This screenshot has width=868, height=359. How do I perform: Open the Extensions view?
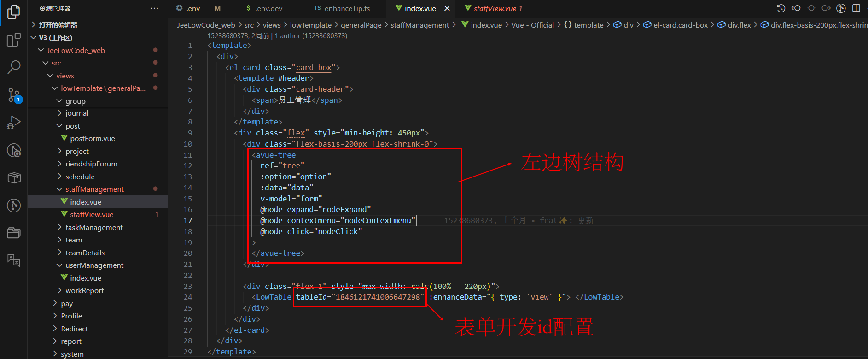(x=14, y=40)
